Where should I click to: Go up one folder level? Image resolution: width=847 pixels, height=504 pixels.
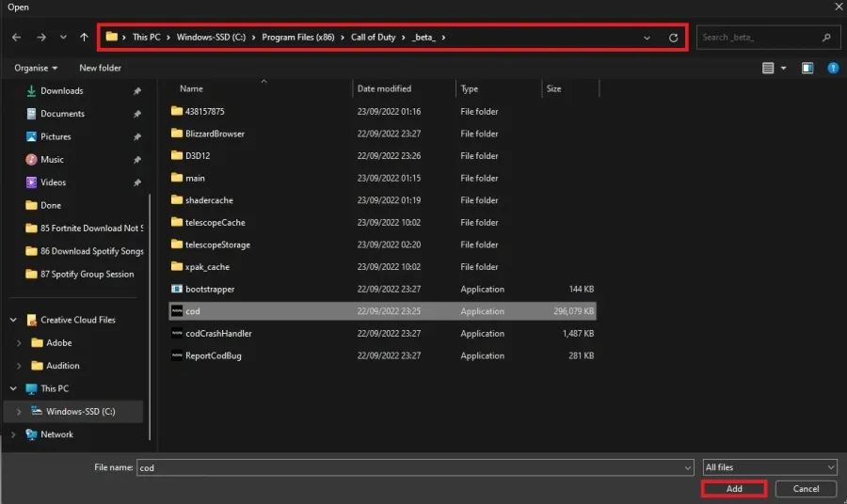pos(84,38)
